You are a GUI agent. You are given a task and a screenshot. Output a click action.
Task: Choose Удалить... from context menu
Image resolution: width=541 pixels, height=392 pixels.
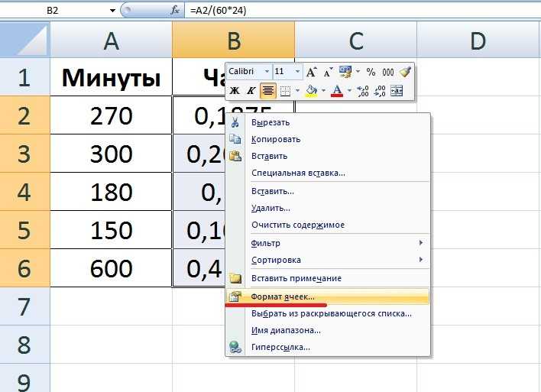click(328, 208)
